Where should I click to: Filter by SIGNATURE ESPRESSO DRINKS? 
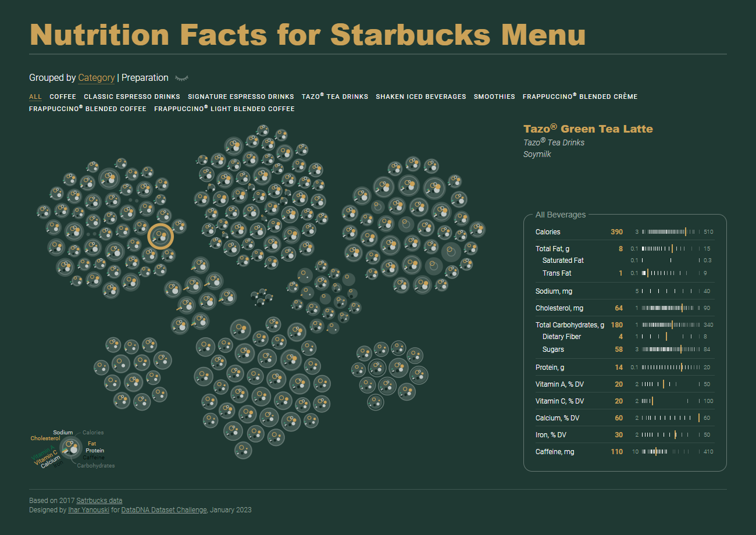point(241,97)
